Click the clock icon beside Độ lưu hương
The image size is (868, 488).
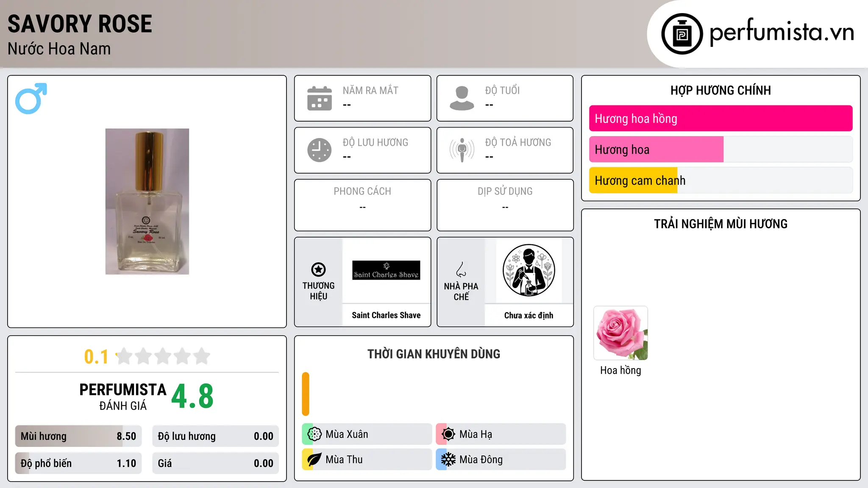[320, 150]
